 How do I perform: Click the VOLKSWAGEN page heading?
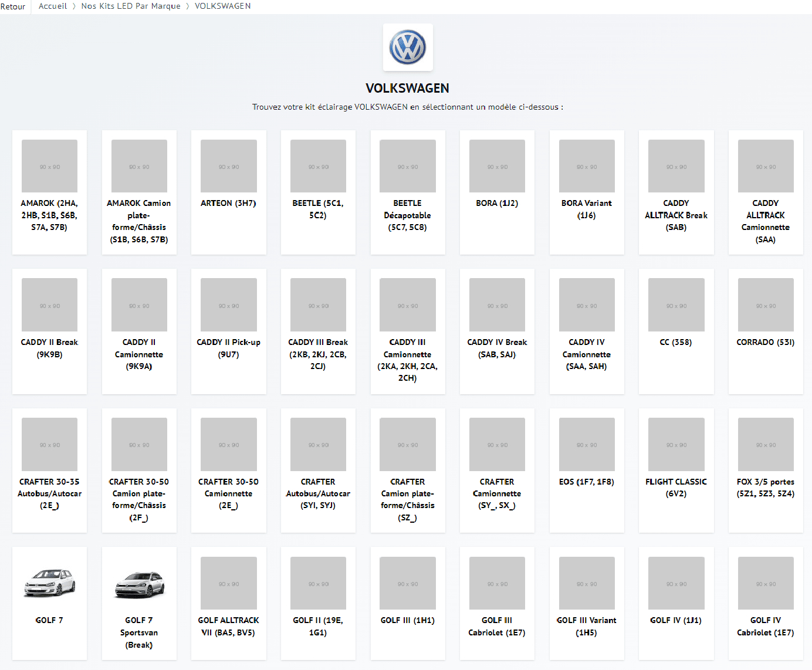pyautogui.click(x=408, y=88)
